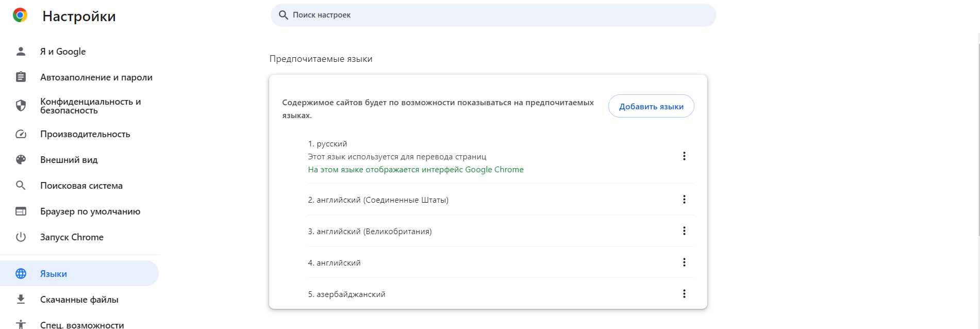Click the magnifier icon for Поисковая система
The height and width of the screenshot is (329, 980).
tap(21, 186)
